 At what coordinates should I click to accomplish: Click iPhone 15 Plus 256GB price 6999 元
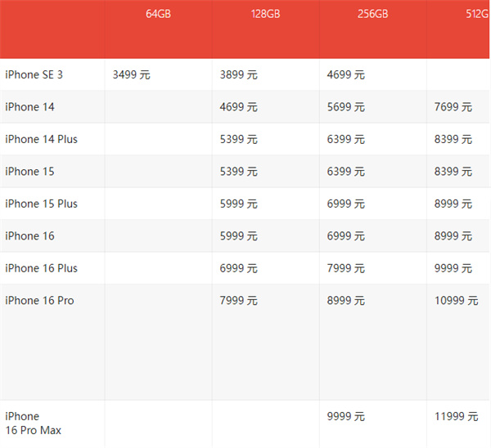(346, 204)
